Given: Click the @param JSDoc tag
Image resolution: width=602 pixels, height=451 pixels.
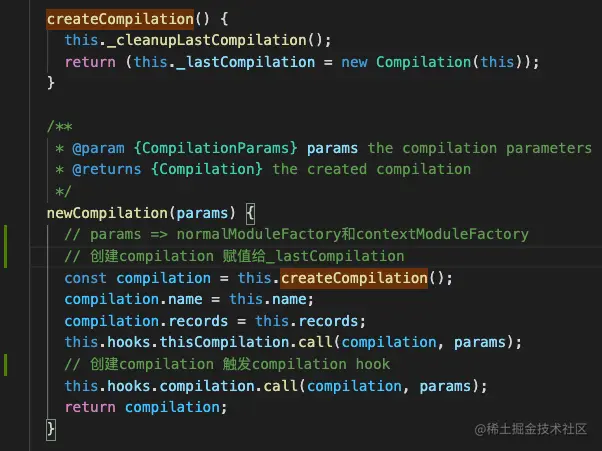Looking at the screenshot, I should (x=99, y=148).
